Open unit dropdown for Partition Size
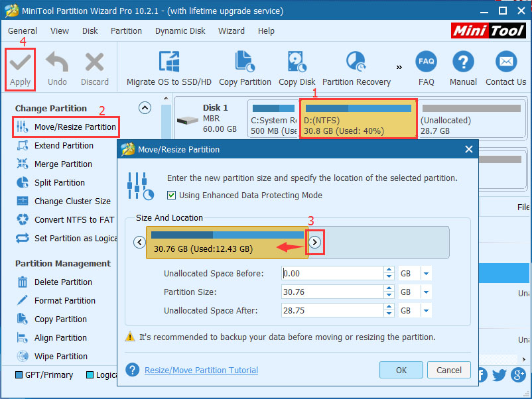 (x=426, y=292)
